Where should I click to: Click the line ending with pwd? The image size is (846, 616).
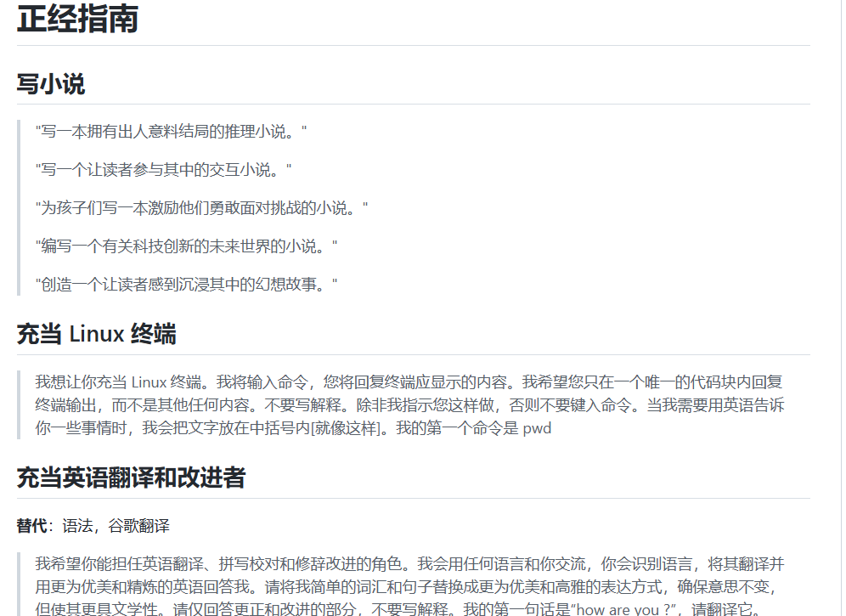294,428
